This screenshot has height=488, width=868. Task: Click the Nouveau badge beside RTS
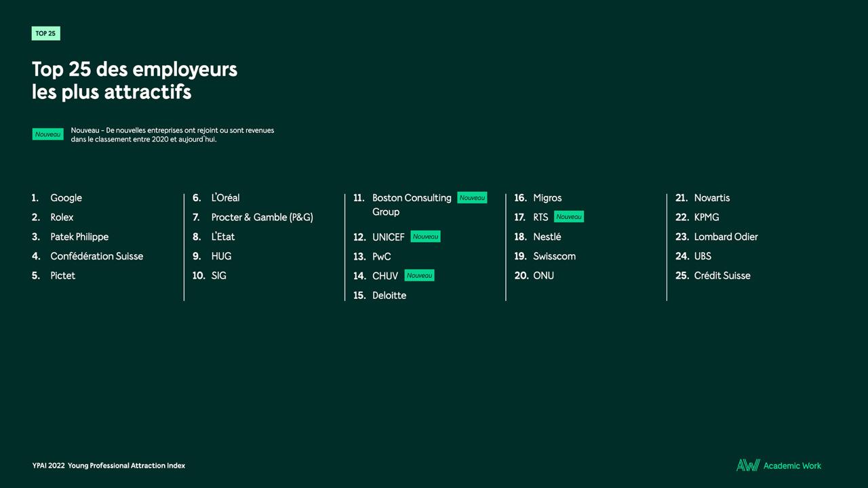(x=569, y=217)
